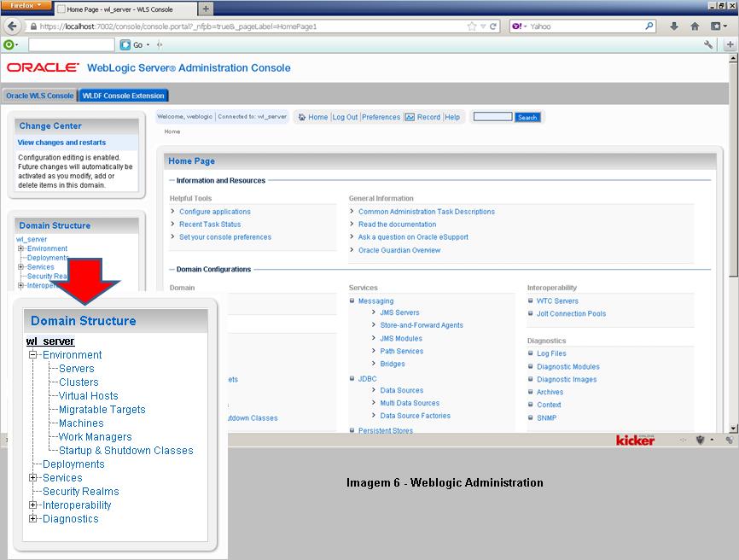The height and width of the screenshot is (560, 739).
Task: Open the Read the documentation link
Action: (x=398, y=225)
